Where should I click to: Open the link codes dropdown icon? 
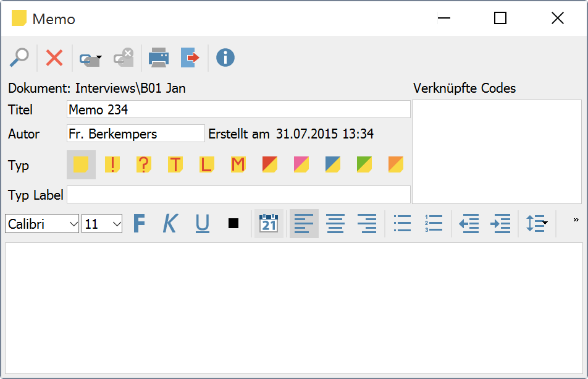90,59
